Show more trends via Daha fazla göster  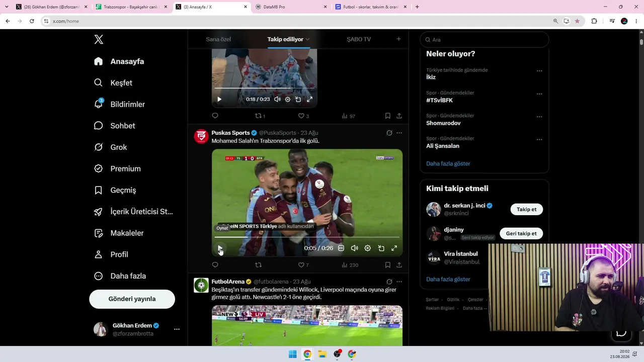(448, 164)
